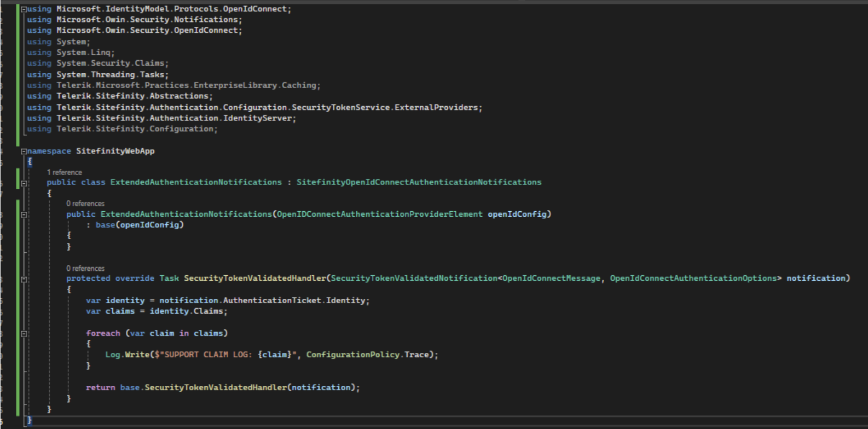Click 'Telerik.Sitefinity.Configuration' using directive

[135, 129]
